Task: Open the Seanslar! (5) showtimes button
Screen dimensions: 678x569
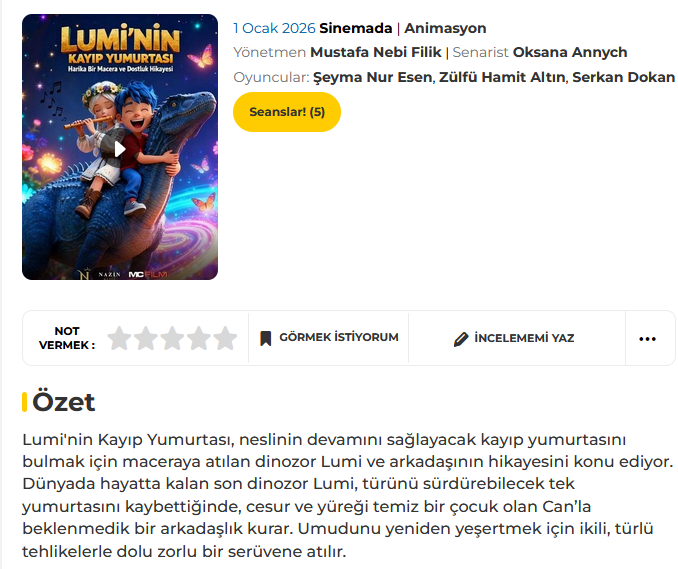Action: [x=287, y=112]
